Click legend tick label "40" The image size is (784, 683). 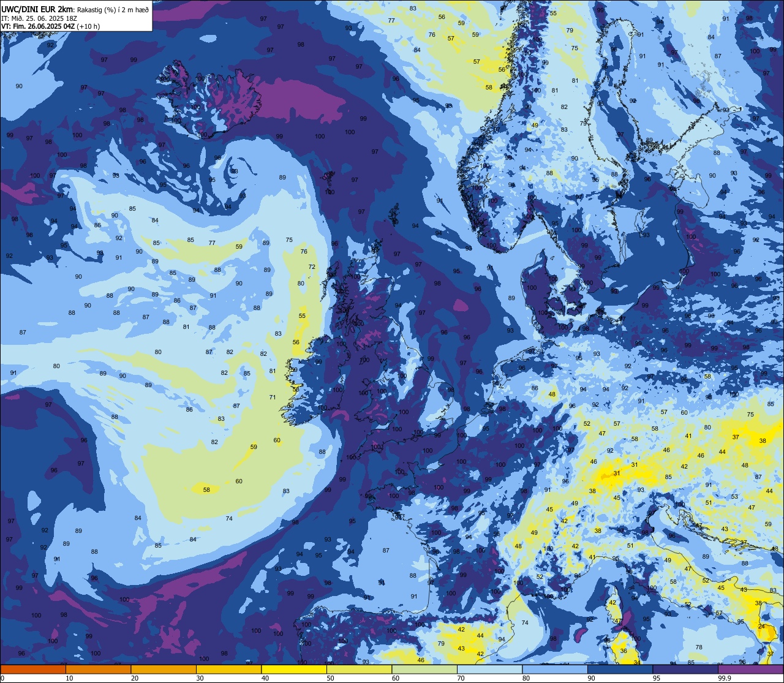pos(265,678)
